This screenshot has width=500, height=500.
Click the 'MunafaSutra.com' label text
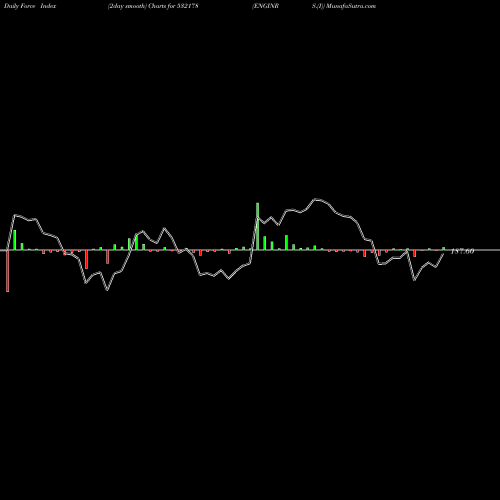(x=350, y=6)
